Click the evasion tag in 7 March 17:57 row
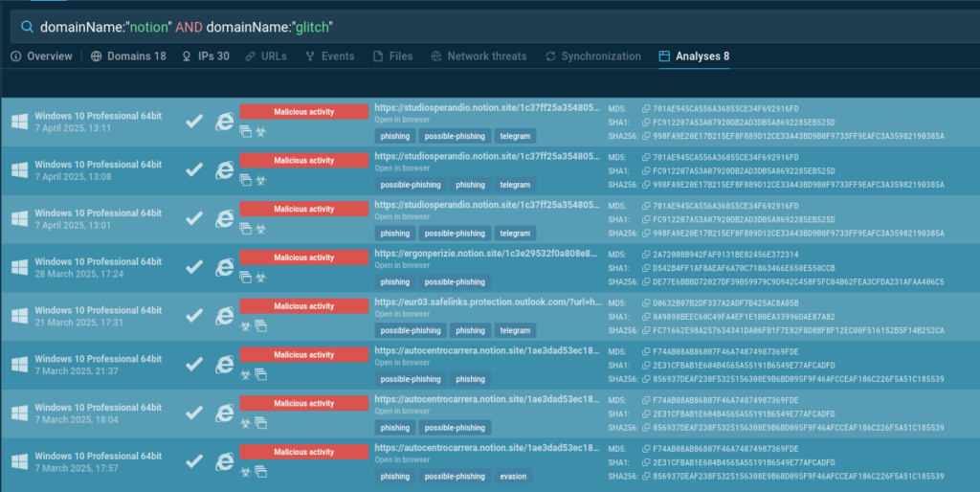This screenshot has width=980, height=492. click(x=512, y=477)
